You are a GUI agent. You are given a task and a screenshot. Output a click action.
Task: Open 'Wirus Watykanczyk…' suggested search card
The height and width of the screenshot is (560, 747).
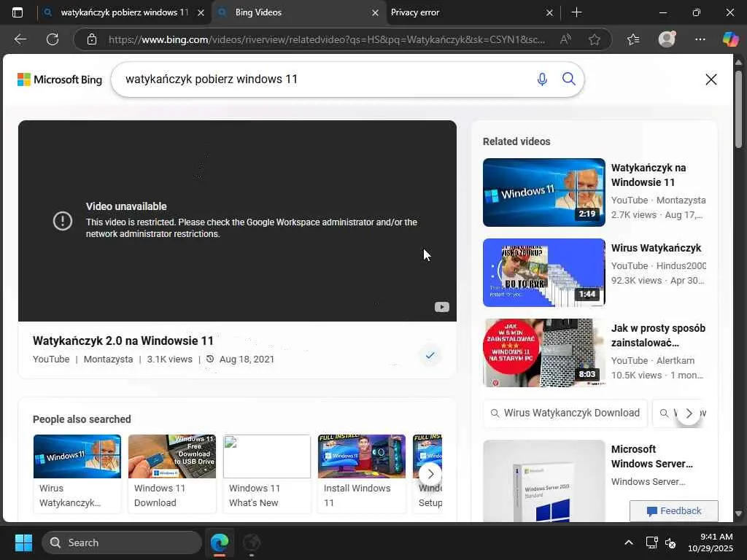click(77, 473)
